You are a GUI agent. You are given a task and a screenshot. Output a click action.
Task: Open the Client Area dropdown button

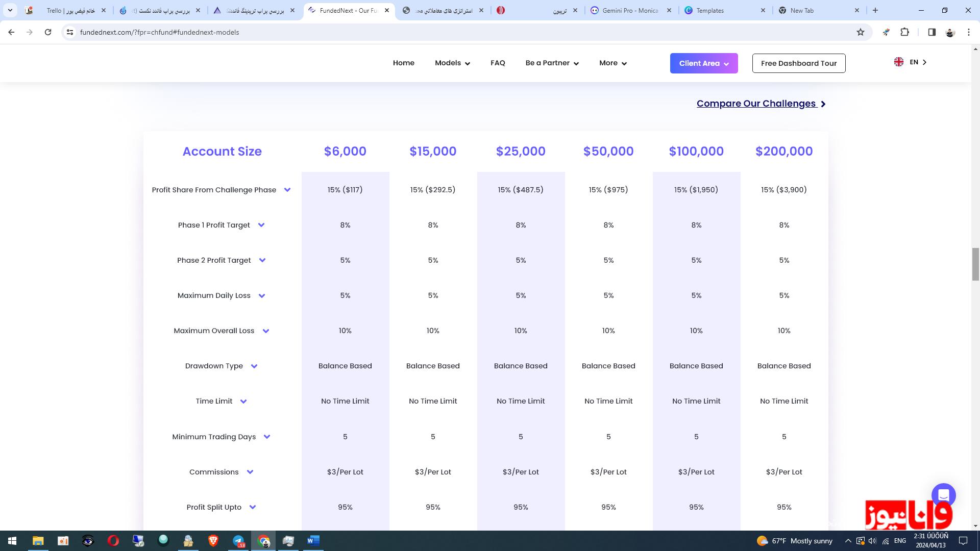click(704, 63)
